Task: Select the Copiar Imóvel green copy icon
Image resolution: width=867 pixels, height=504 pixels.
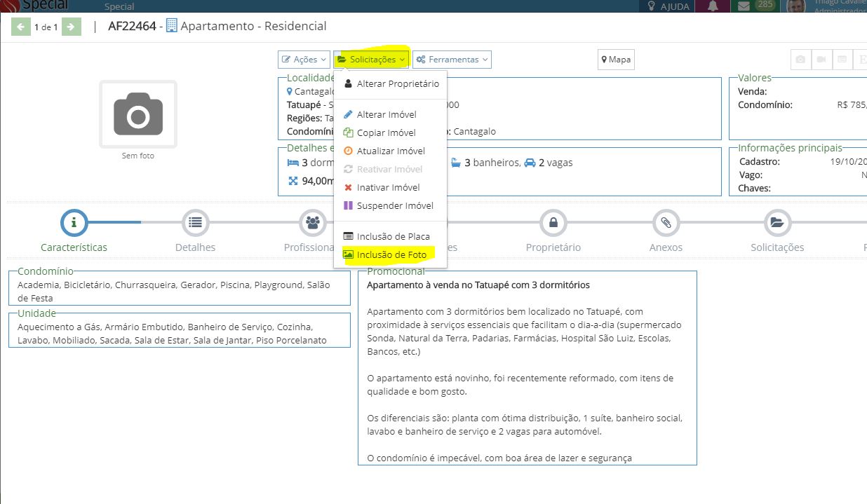Action: click(349, 132)
